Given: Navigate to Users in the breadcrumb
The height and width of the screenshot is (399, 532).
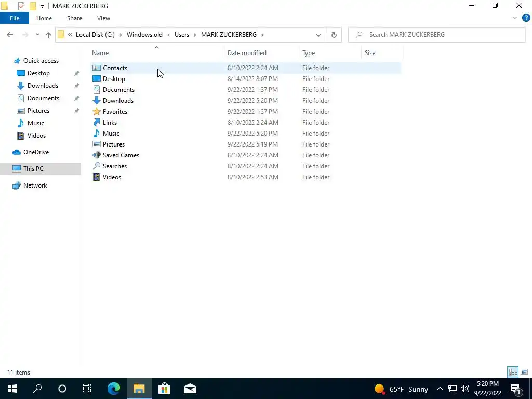Looking at the screenshot, I should 182,35.
